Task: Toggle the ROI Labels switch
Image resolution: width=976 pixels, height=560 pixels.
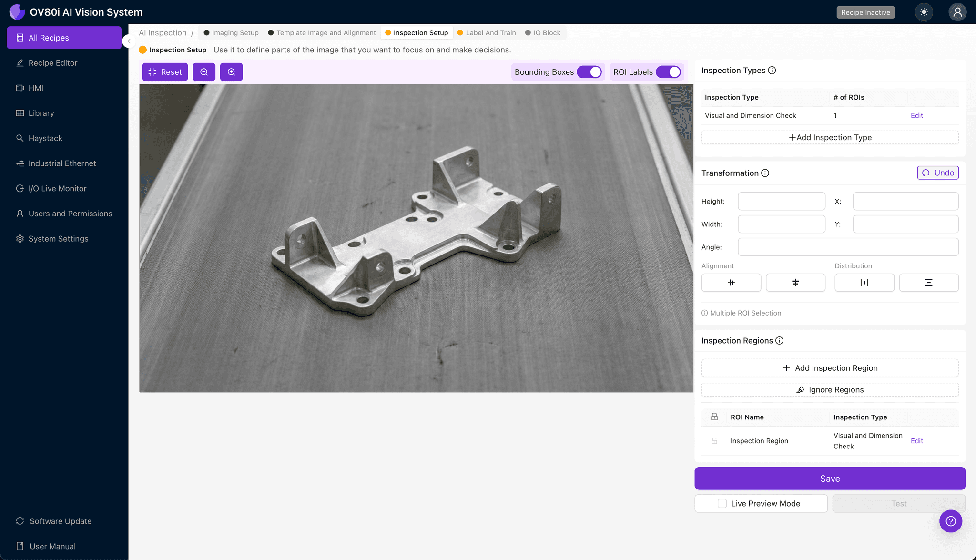Action: 669,72
